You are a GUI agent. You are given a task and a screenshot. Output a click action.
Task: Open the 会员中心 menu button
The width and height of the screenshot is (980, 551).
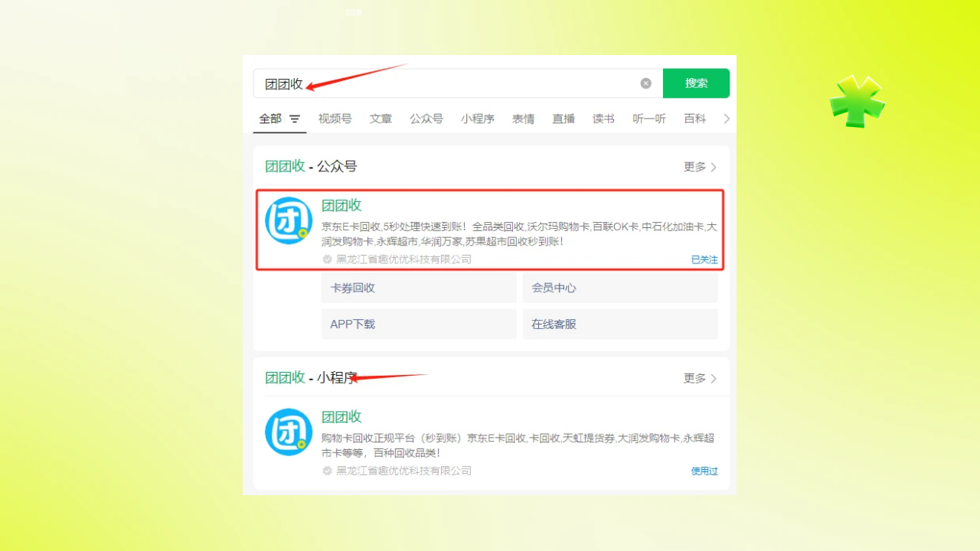tap(620, 288)
